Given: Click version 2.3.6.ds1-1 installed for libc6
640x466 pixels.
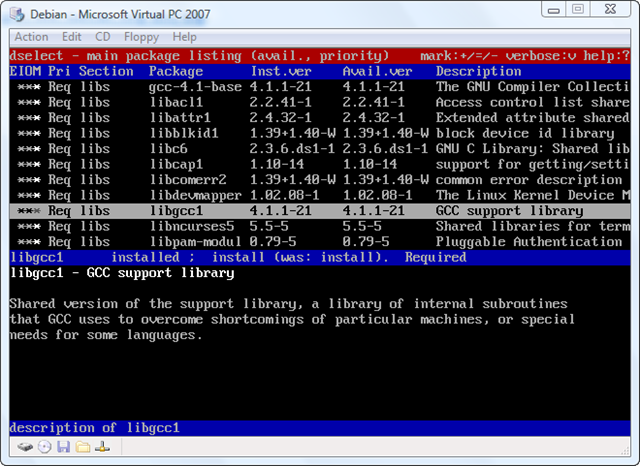Looking at the screenshot, I should (292, 149).
